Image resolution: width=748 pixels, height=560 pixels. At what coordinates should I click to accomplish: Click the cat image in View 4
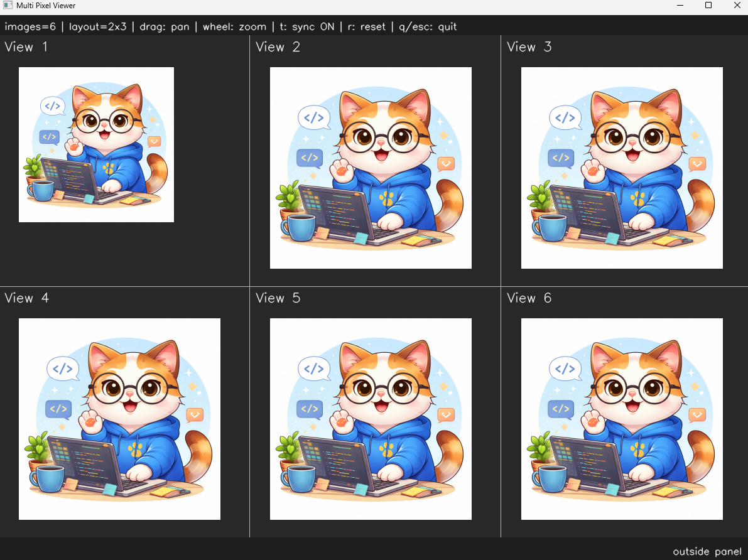click(x=119, y=419)
